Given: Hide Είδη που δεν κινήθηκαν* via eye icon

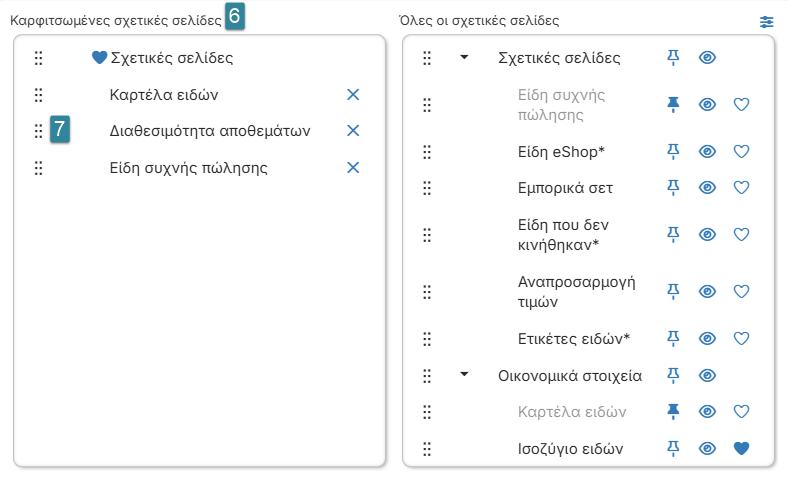Looking at the screenshot, I should [x=707, y=234].
